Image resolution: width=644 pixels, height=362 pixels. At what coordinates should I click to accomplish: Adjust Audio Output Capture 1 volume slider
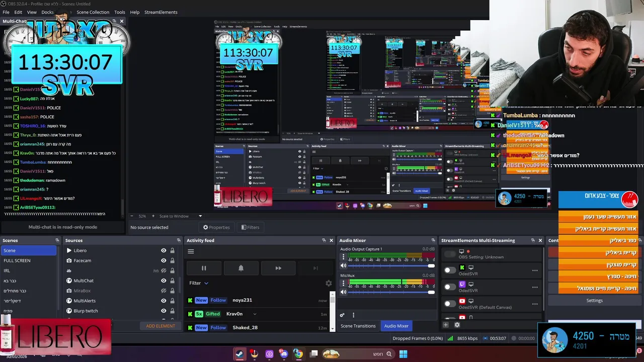391,265
